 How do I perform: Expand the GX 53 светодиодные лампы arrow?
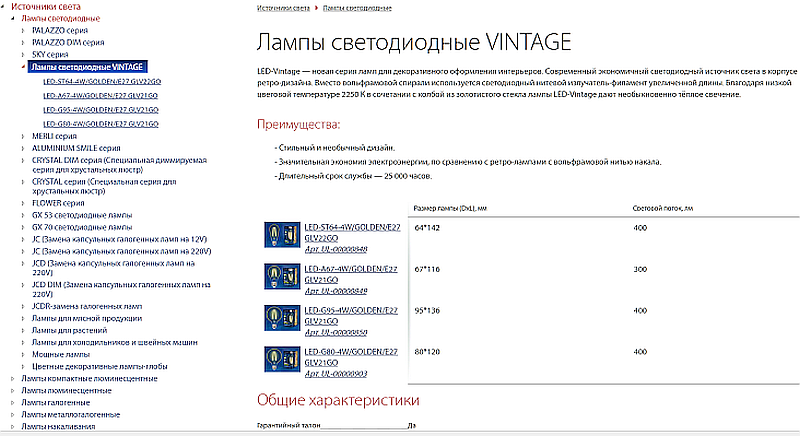tap(23, 215)
